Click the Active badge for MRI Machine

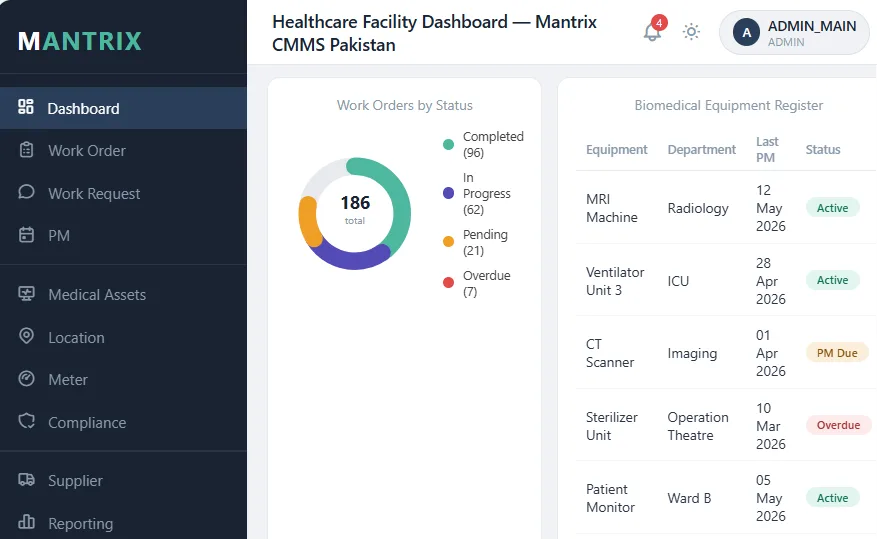pos(832,208)
